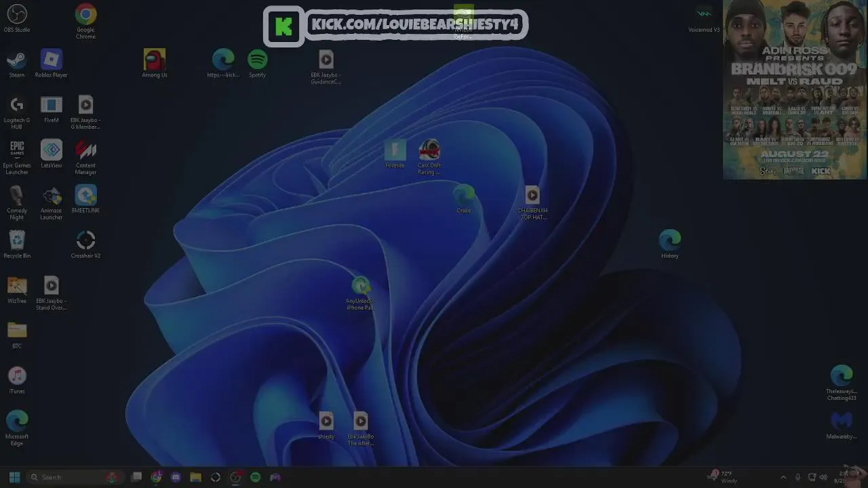
Task: Select the iTunes desktop shortcut
Action: pos(17,380)
